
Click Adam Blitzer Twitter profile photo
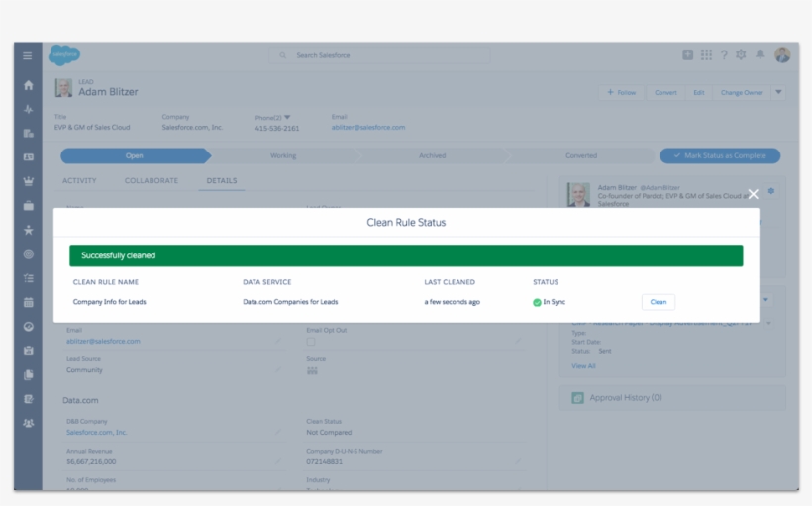pyautogui.click(x=578, y=195)
